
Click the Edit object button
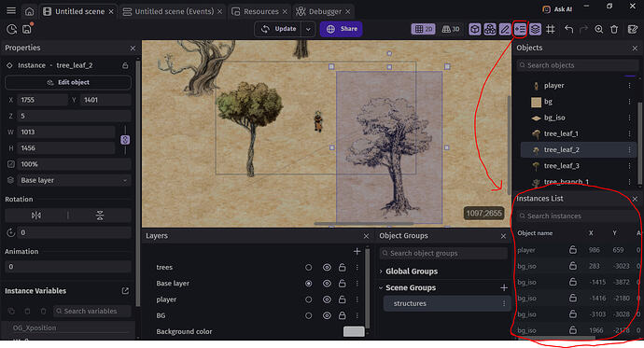click(68, 82)
